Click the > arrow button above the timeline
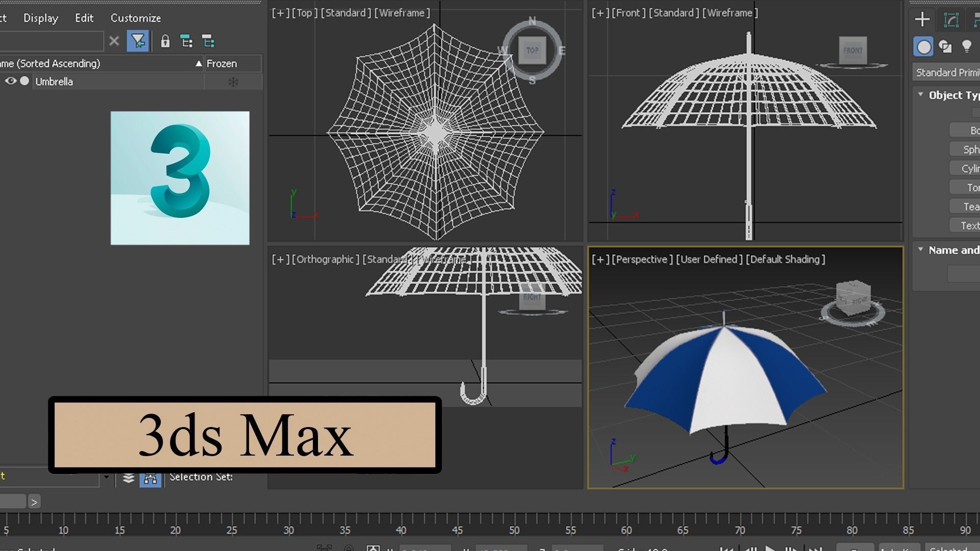 coord(34,502)
